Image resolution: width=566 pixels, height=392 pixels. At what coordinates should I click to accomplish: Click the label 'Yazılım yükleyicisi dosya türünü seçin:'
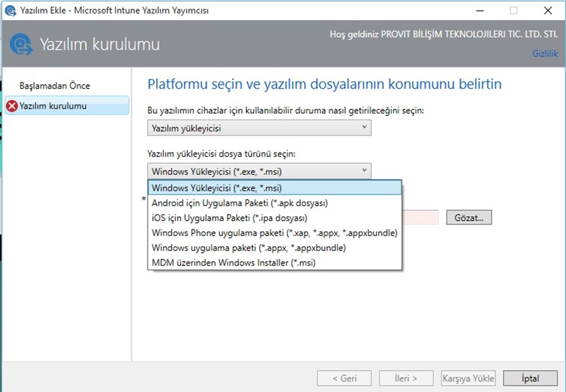(221, 154)
